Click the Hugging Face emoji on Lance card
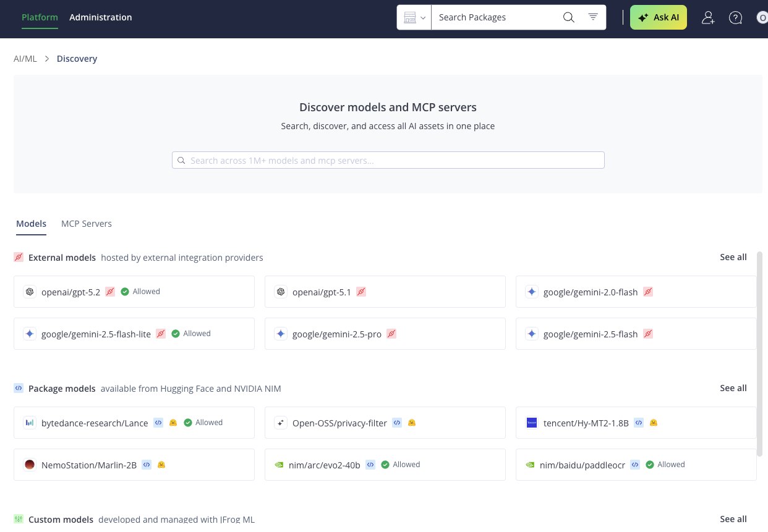The height and width of the screenshot is (532, 768). point(173,423)
